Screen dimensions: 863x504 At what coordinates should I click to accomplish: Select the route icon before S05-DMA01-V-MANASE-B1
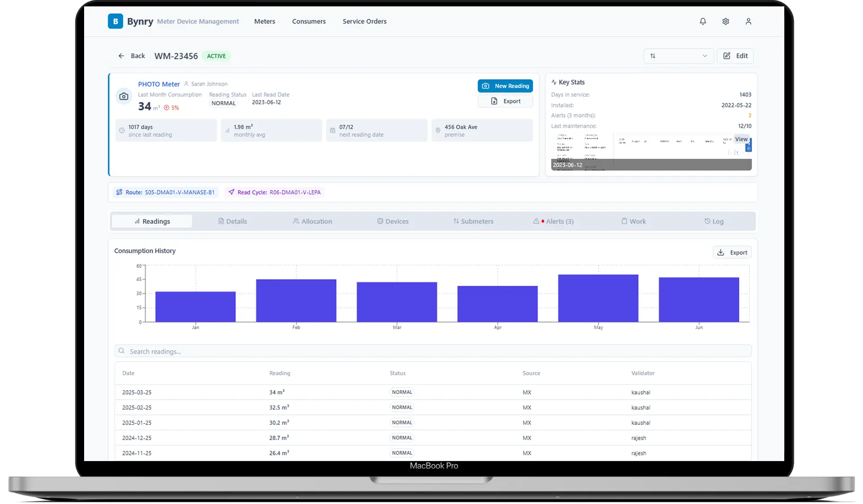(119, 192)
